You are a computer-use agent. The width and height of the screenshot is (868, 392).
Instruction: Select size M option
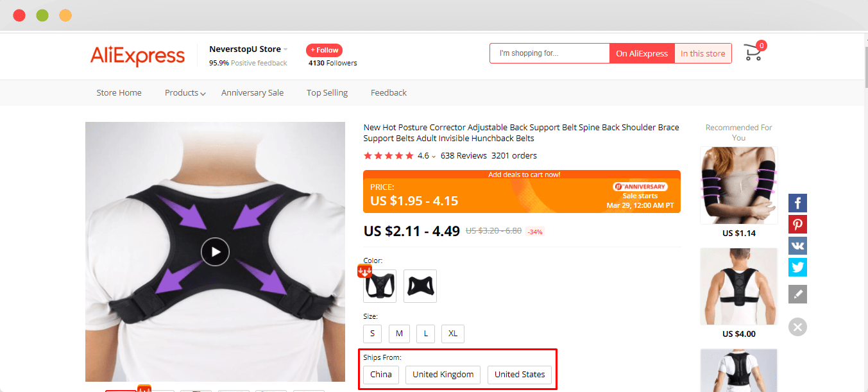tap(399, 334)
